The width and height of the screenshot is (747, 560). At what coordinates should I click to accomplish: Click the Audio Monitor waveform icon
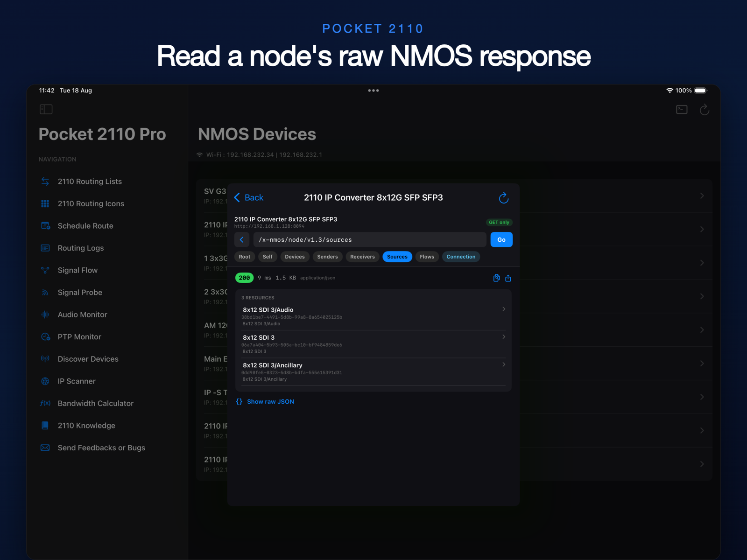45,315
